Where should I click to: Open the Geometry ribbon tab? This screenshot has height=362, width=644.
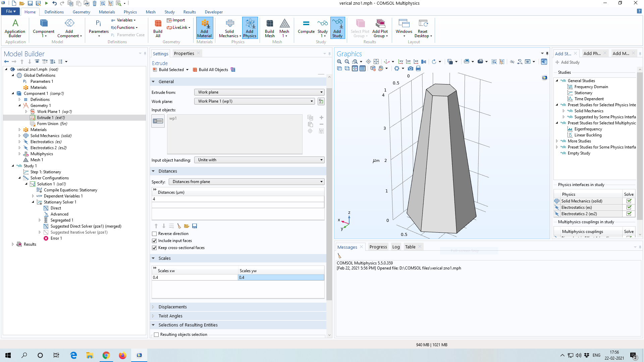click(x=81, y=12)
